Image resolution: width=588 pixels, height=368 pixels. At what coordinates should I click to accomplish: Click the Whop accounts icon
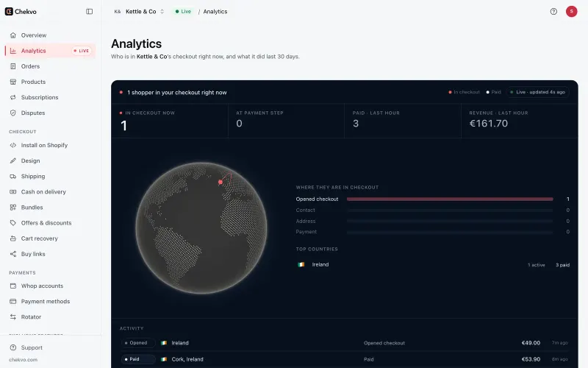[13, 286]
